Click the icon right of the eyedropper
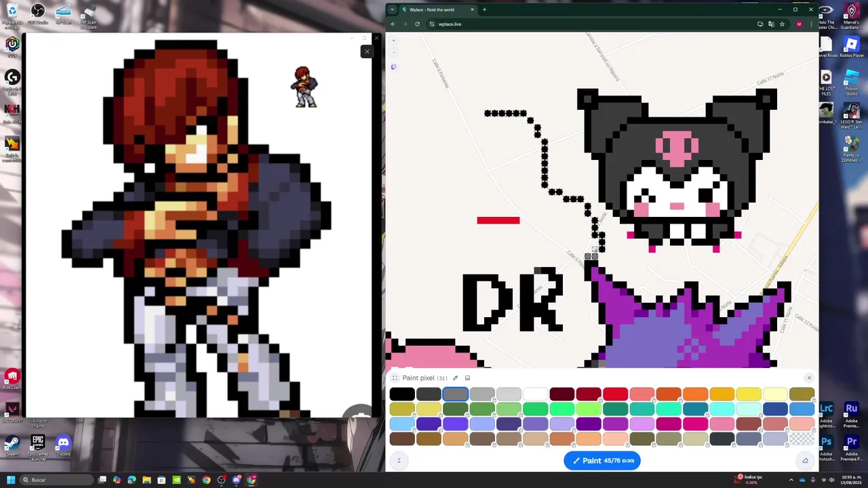The height and width of the screenshot is (488, 868). [467, 378]
